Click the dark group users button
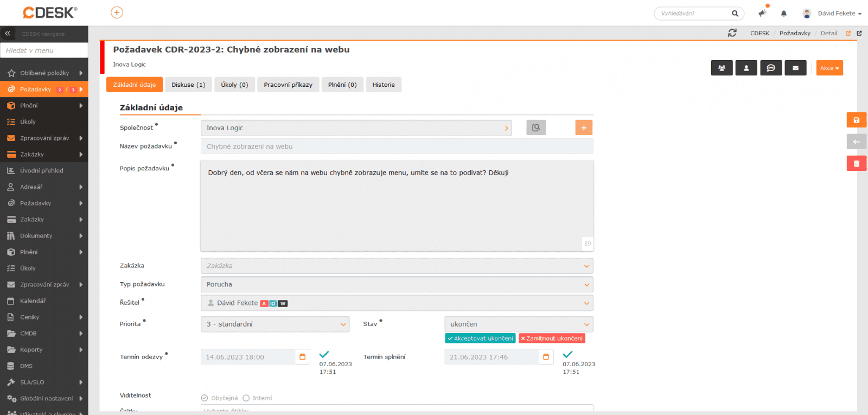 722,68
